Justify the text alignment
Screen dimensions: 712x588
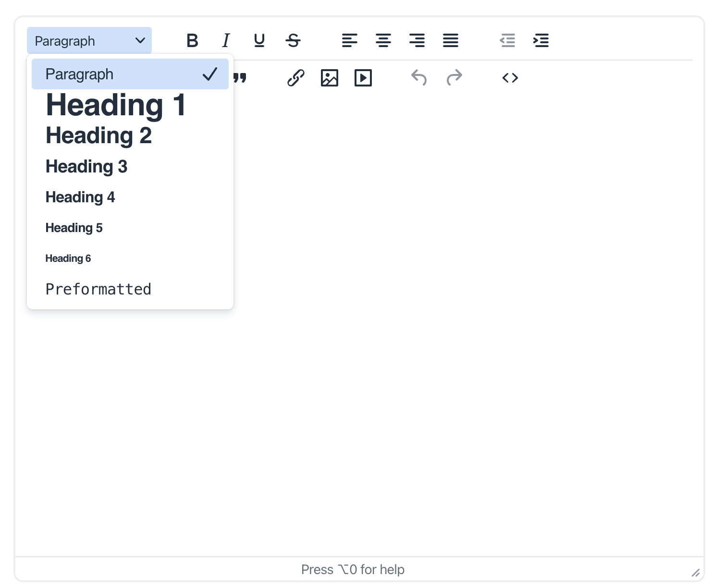click(x=451, y=41)
